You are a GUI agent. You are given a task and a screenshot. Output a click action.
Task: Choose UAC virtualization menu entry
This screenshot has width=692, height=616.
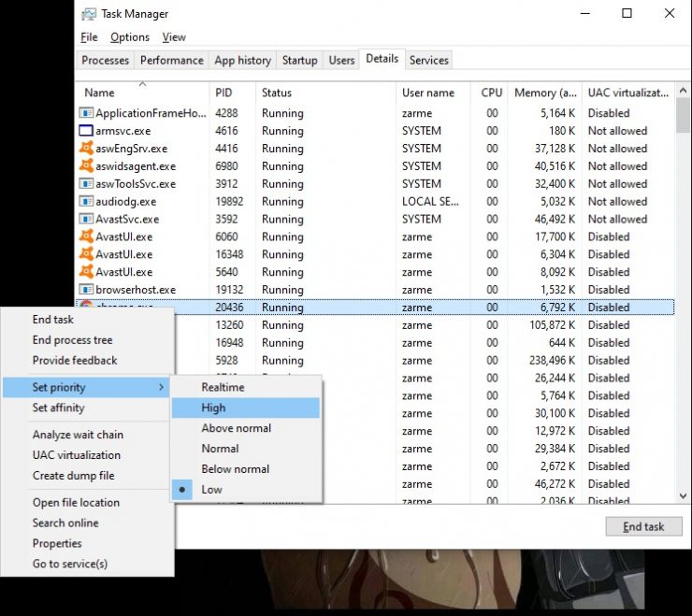(86, 455)
